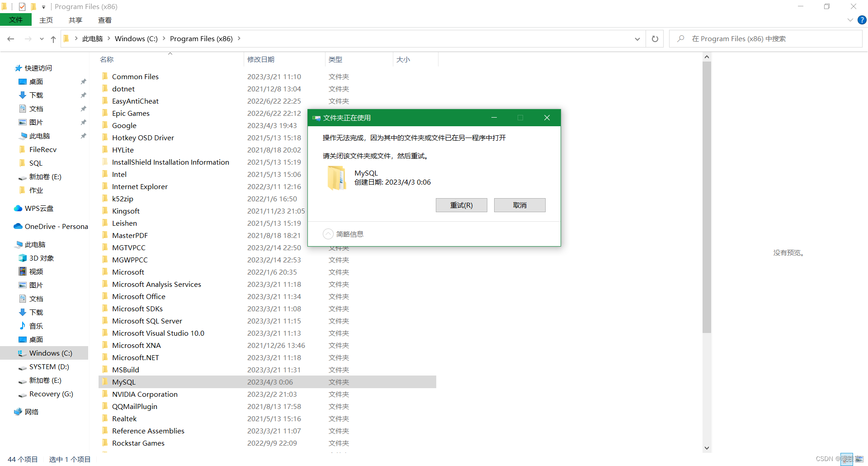Click the MySQL folder icon in dialog
Screen dimensions: 868x466
point(337,178)
